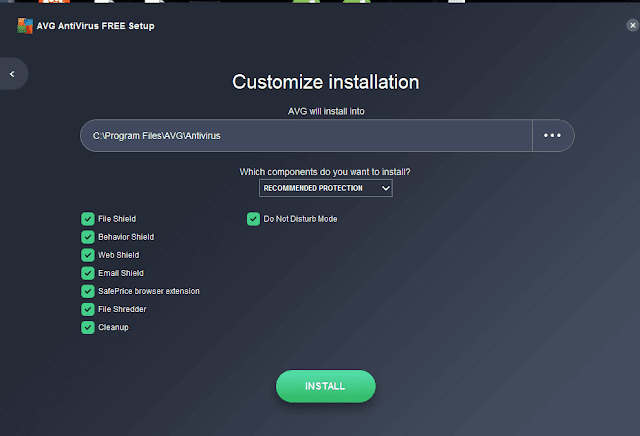640x436 pixels.
Task: Click the AVG logo icon in title
Action: [25, 26]
